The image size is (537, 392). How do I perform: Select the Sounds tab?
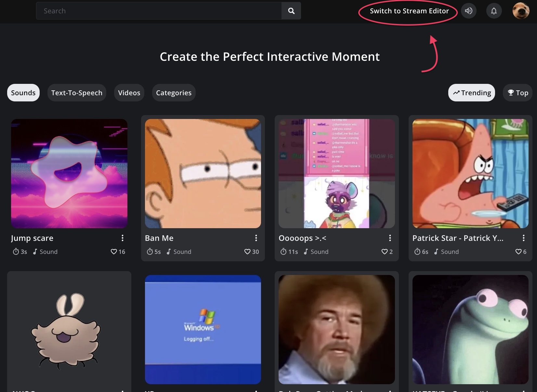(x=23, y=93)
